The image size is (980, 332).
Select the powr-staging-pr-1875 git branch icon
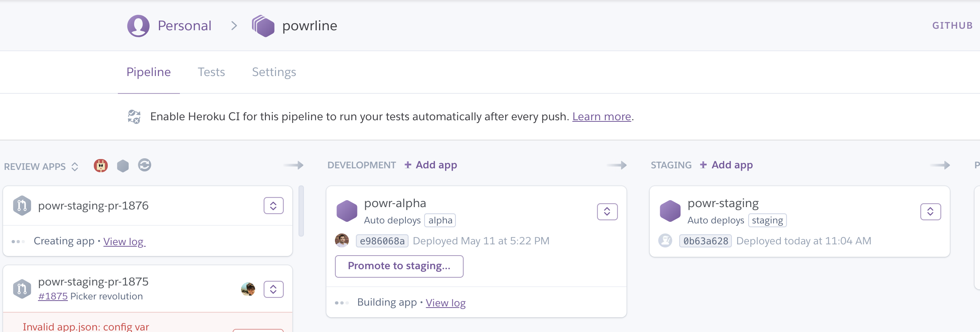(x=22, y=289)
